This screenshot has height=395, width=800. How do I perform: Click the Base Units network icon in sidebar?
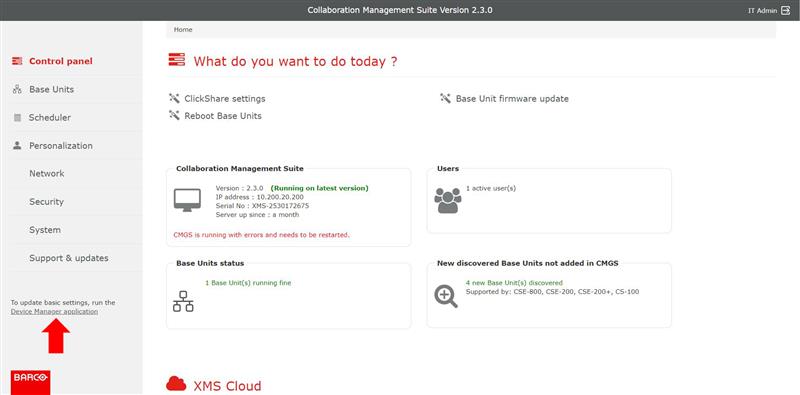(x=17, y=89)
